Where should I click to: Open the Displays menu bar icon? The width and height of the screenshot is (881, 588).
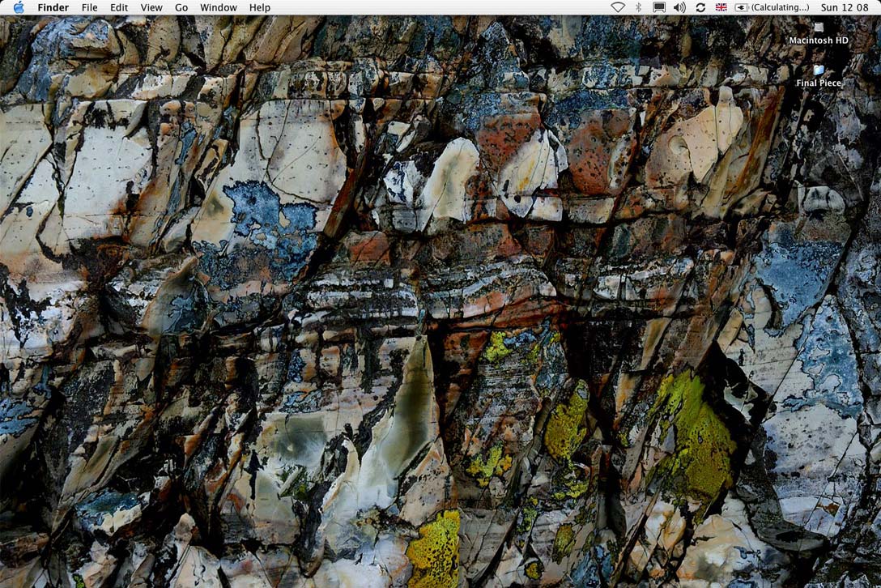coord(659,7)
